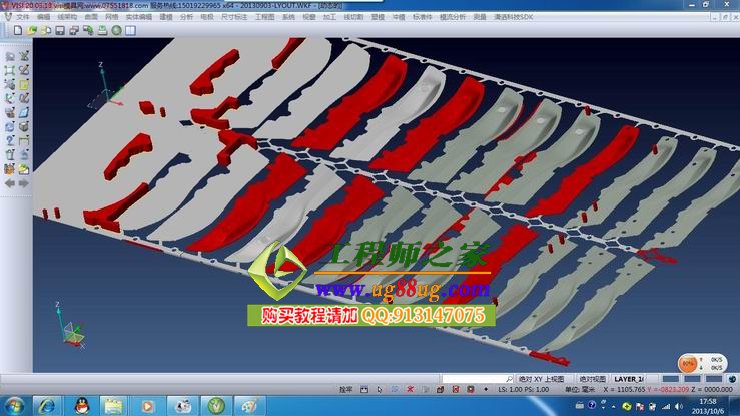Click the brown toolbox icon at bottom left
The image size is (740, 416).
[10, 169]
